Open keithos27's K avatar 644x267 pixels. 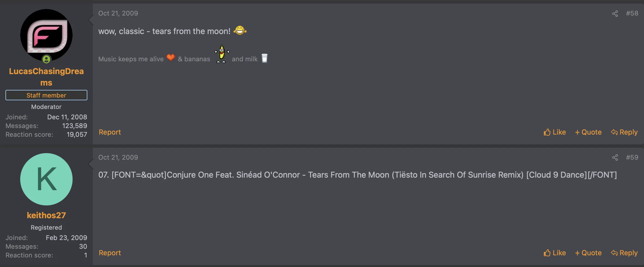click(x=46, y=179)
